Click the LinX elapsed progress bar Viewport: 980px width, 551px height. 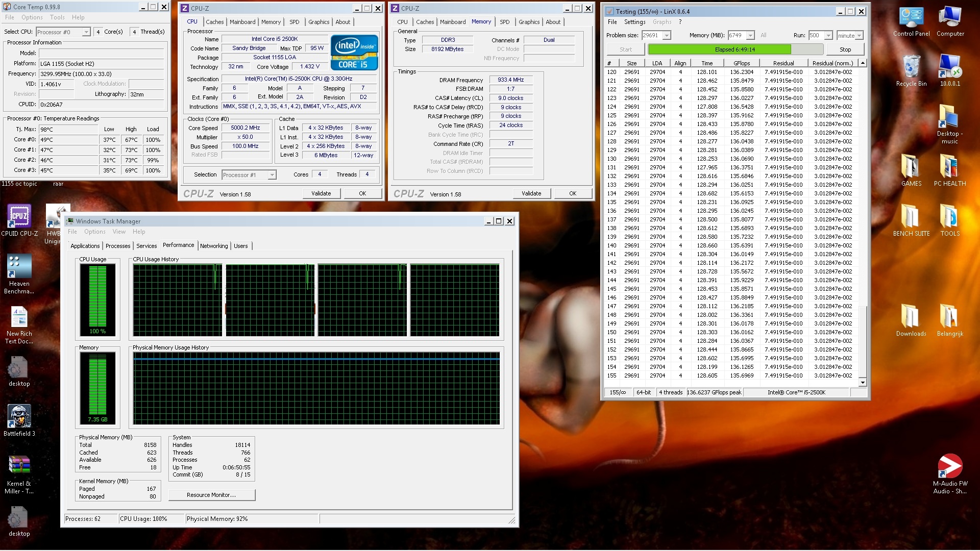click(735, 49)
